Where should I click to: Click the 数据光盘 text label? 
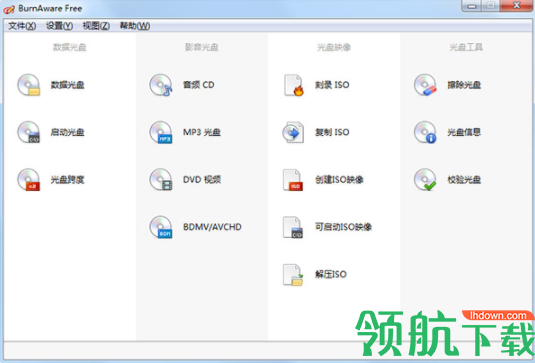tap(68, 85)
